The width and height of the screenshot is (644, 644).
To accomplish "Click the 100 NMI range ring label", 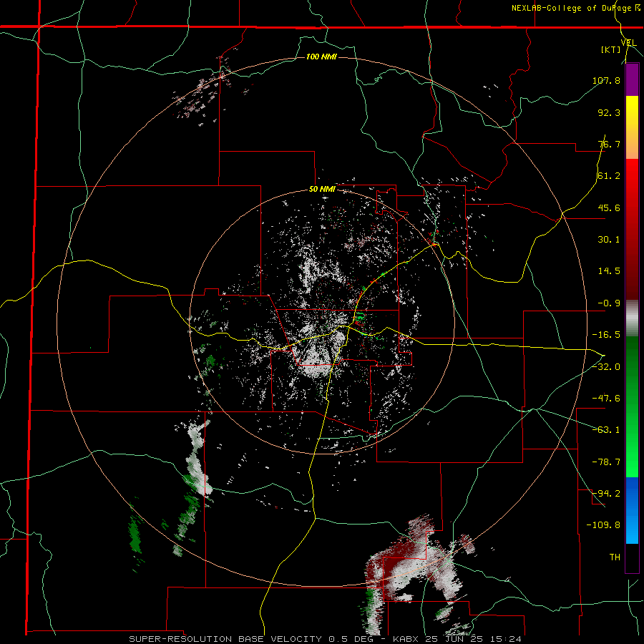I will [x=321, y=57].
